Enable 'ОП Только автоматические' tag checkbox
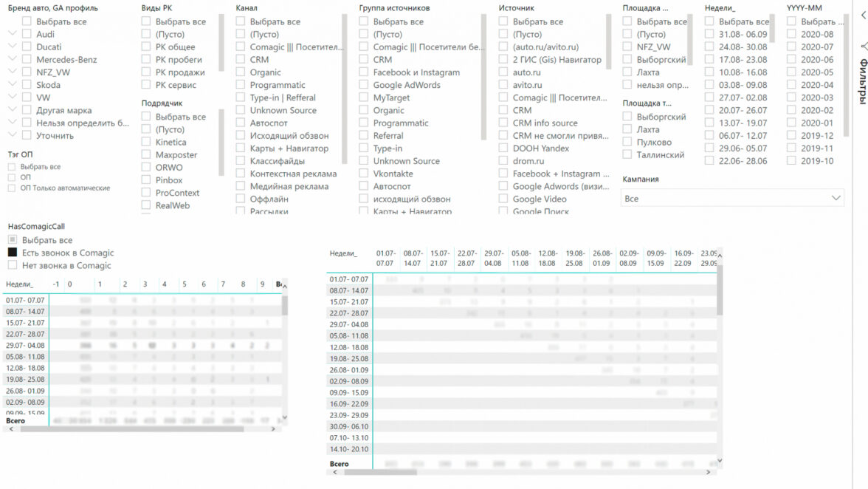 [12, 188]
